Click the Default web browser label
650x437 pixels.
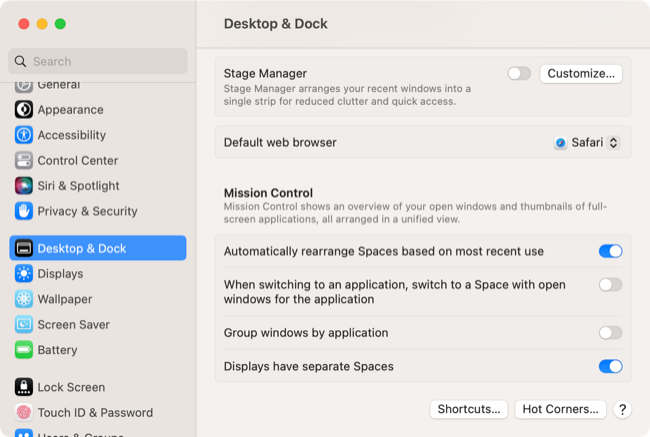[x=280, y=143]
